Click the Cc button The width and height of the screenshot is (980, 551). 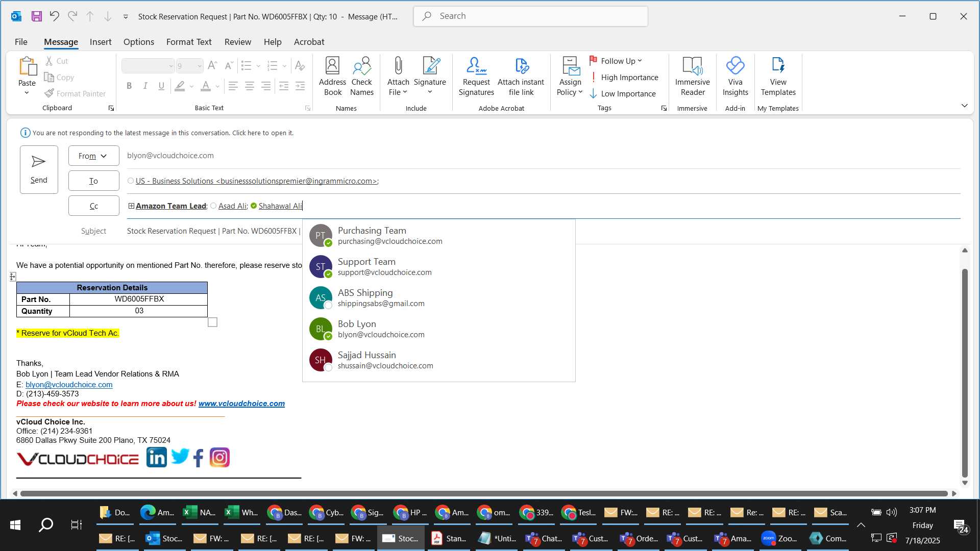94,206
